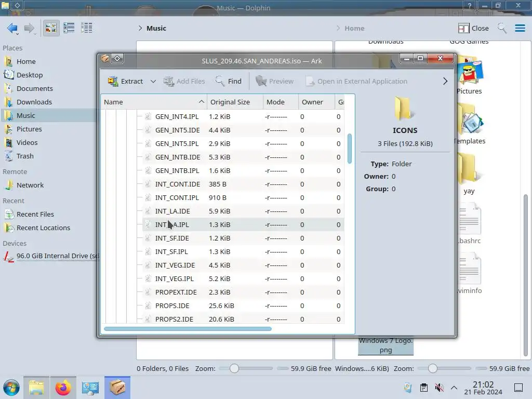Click the keep-above diamond button in Ark titlebar
This screenshot has width=532, height=399.
117,59
